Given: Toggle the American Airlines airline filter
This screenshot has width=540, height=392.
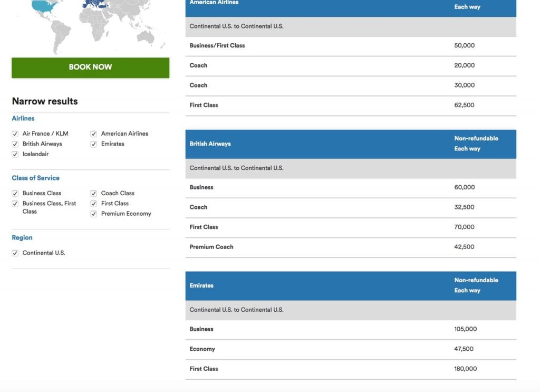Looking at the screenshot, I should (x=94, y=134).
